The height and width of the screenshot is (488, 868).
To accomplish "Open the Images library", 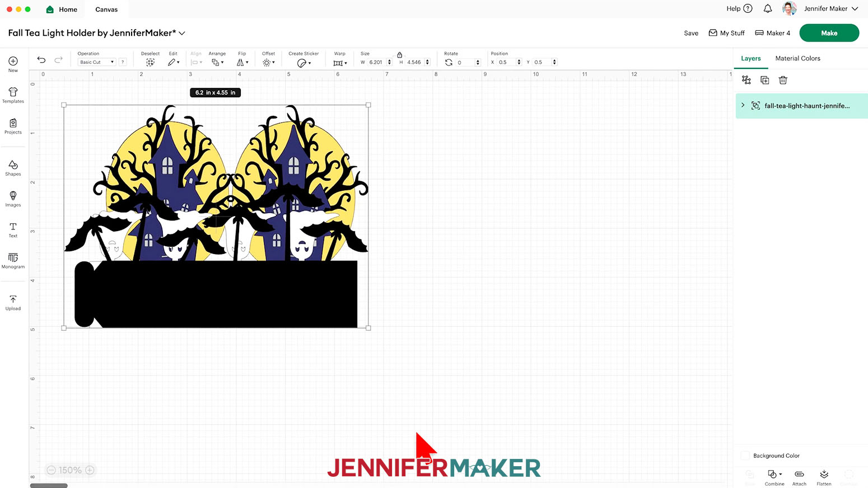I will 13,199.
